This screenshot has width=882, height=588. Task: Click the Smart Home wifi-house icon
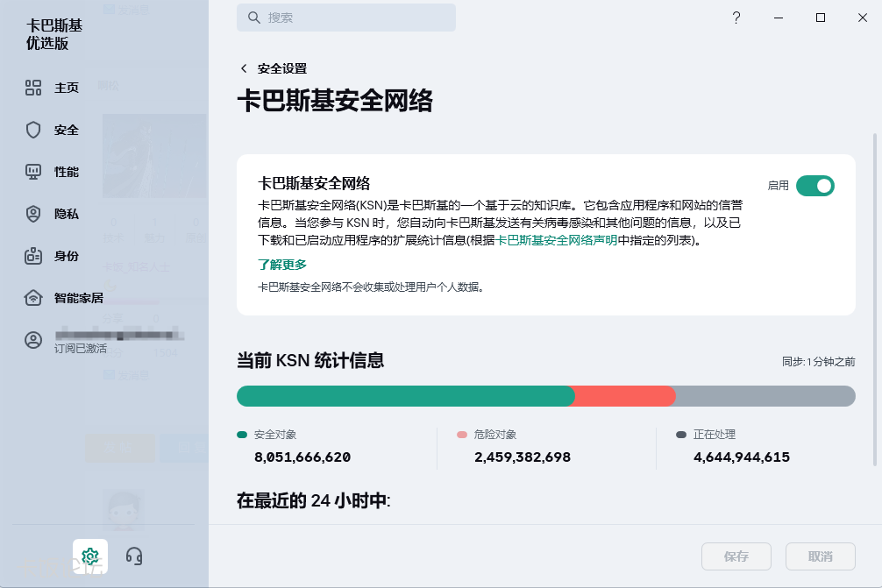(x=33, y=298)
